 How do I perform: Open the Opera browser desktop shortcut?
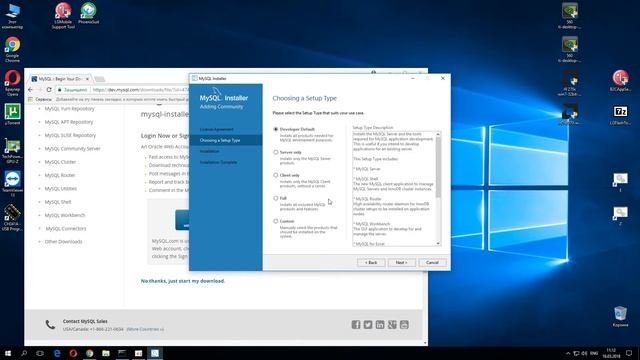tap(12, 83)
